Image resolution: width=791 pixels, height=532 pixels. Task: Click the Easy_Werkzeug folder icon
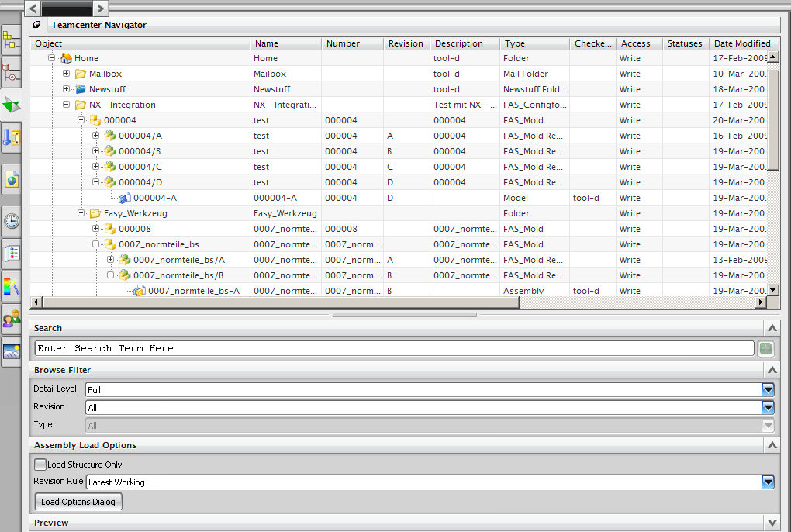(95, 213)
